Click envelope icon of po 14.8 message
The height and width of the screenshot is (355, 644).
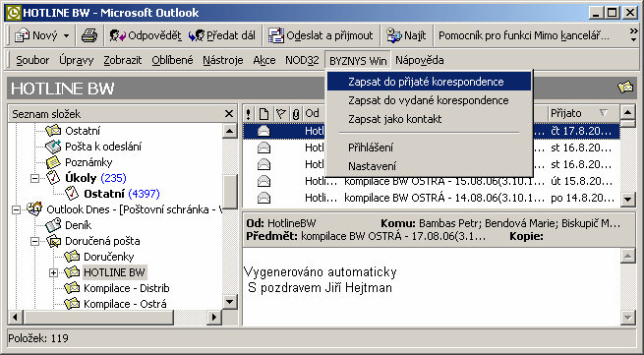(263, 198)
